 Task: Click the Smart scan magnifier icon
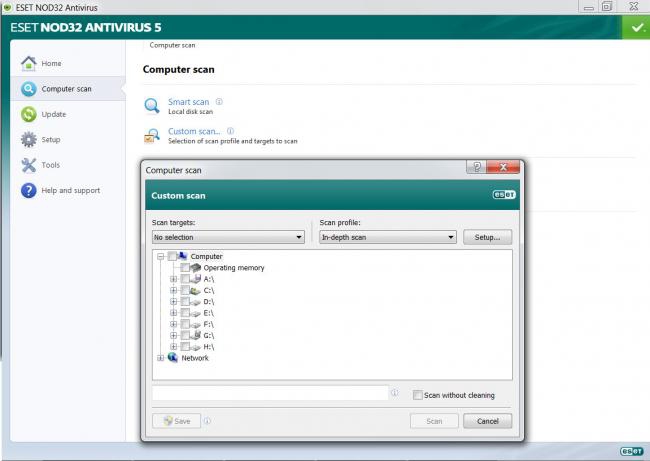click(152, 106)
